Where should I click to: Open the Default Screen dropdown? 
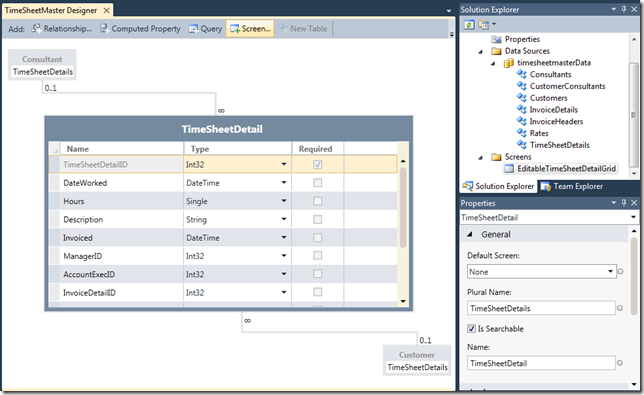tap(610, 271)
